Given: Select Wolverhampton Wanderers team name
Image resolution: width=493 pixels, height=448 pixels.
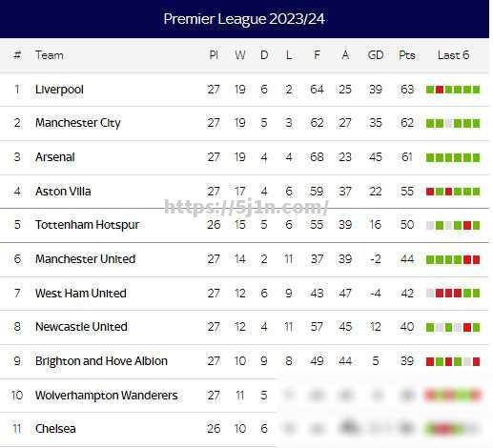Looking at the screenshot, I should 107,396.
